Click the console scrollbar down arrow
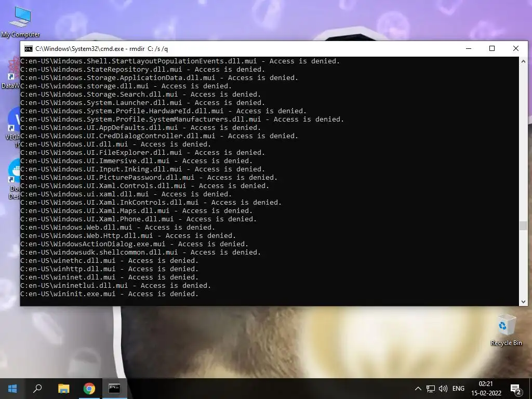The image size is (532, 399). (523, 301)
